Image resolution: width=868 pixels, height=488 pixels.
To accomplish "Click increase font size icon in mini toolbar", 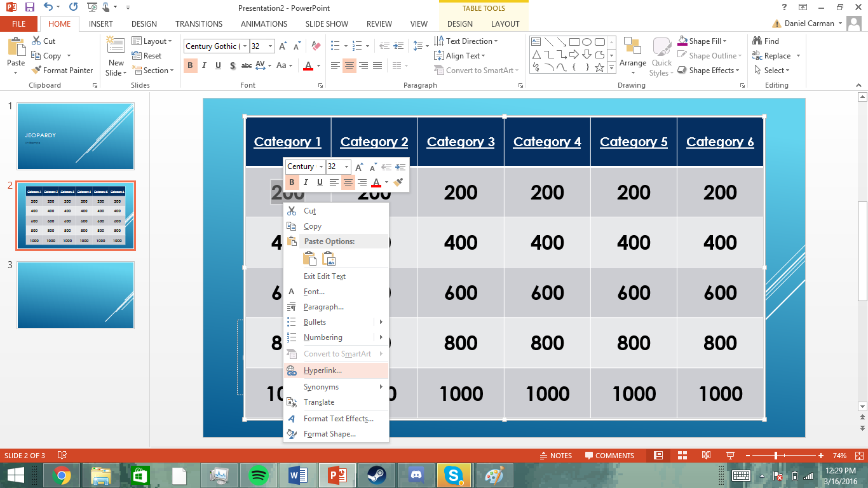I will 359,166.
